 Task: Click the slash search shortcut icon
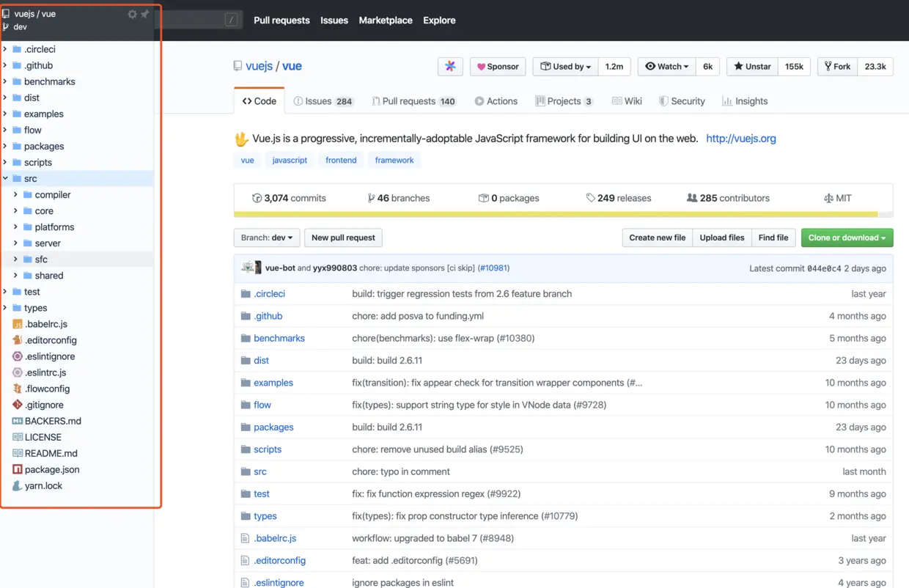pyautogui.click(x=231, y=20)
